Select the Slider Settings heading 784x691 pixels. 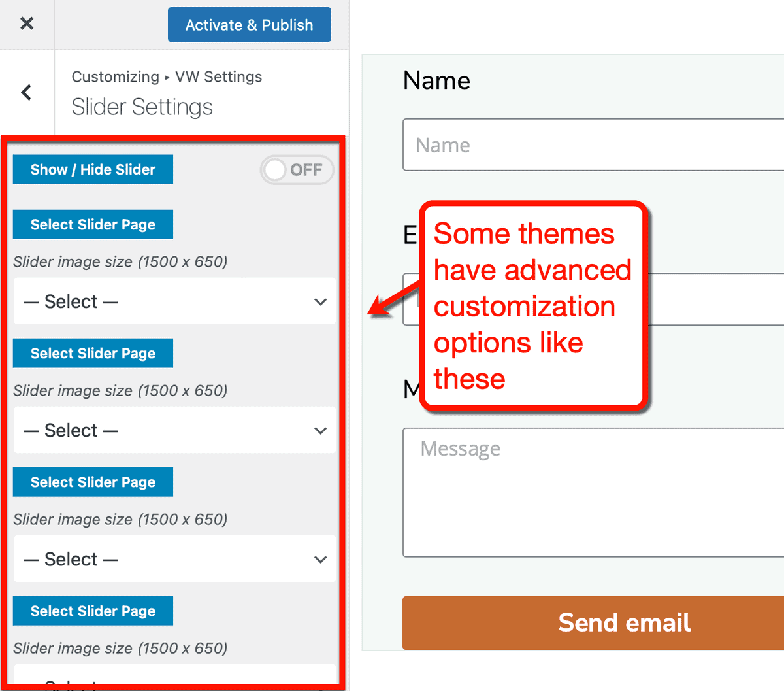pos(142,107)
